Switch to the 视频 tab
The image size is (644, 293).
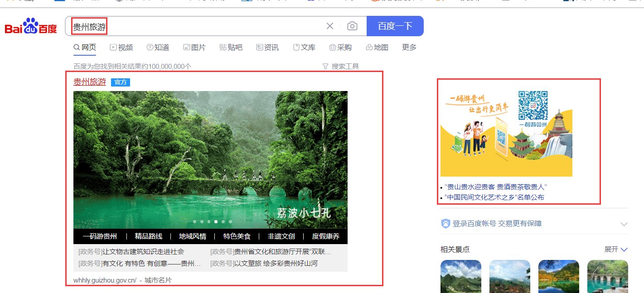[x=121, y=48]
